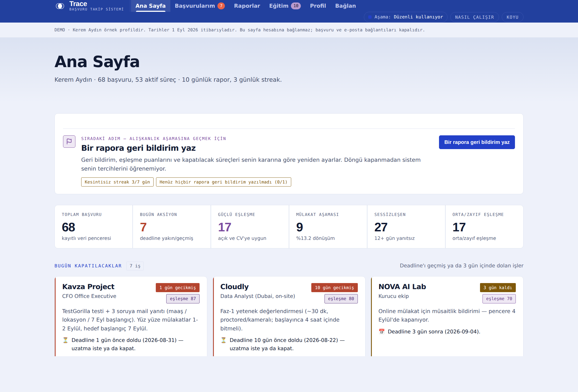Click the 'eşleşme 80' badge
Screen dimensions: 578x392
341,299
